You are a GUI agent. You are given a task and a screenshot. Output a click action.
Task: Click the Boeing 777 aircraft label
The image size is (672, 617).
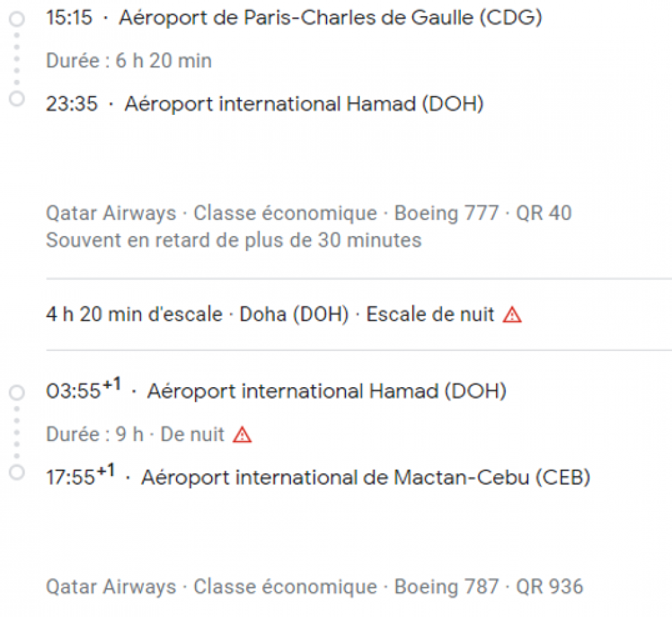(x=446, y=214)
